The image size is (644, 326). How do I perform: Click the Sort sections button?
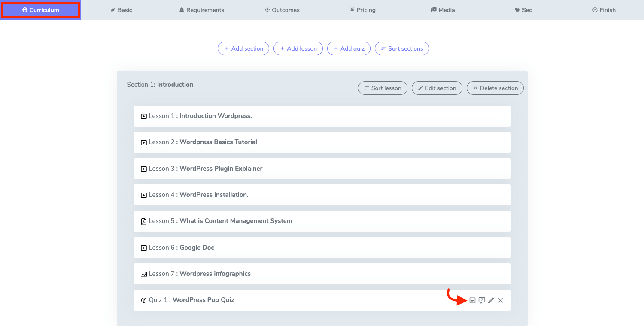402,48
